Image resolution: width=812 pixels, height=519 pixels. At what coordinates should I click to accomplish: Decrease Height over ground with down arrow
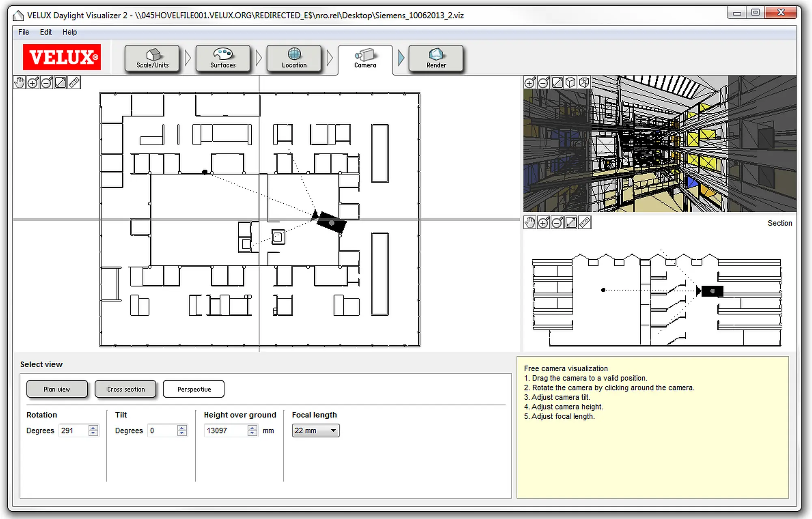click(x=253, y=433)
